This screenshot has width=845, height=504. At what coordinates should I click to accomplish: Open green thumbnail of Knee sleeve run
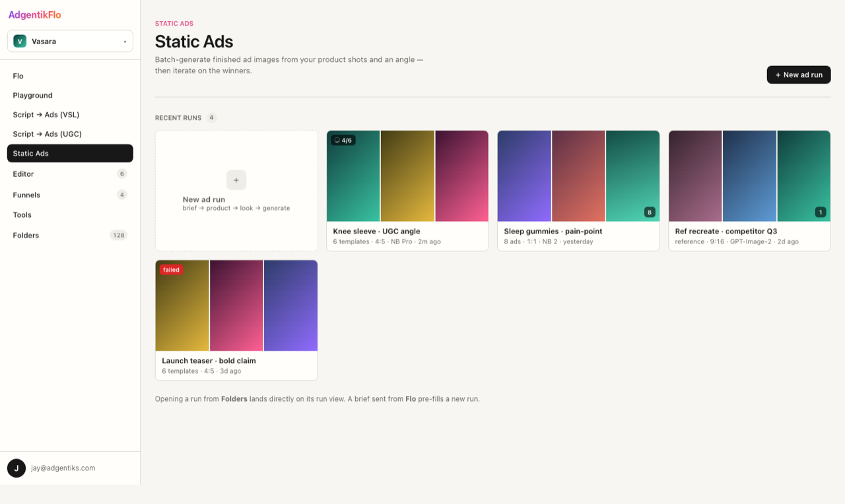click(x=353, y=176)
